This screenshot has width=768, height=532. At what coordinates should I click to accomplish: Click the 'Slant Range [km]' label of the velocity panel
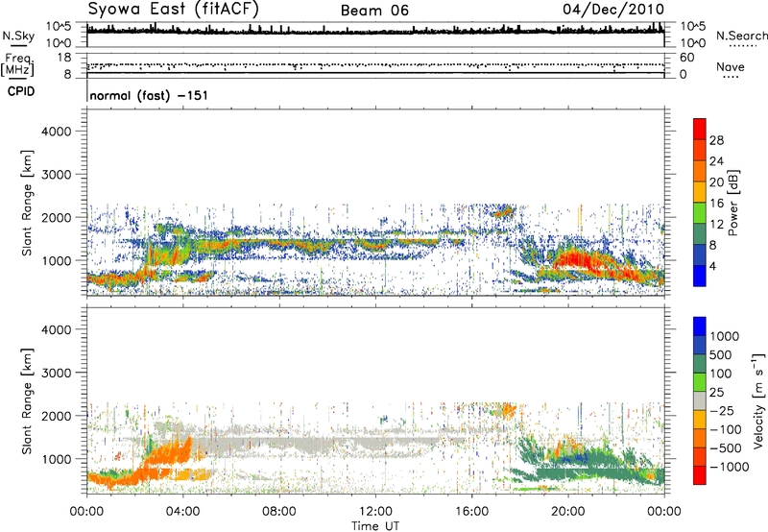27,401
